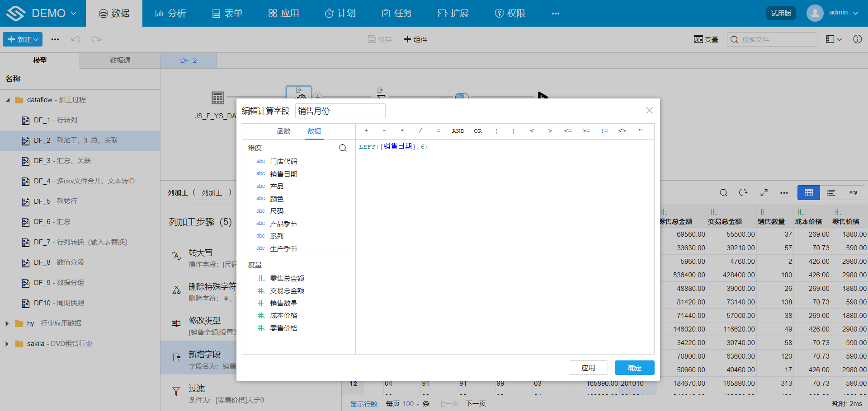This screenshot has width=868, height=411.
Task: Insert the not-equal != operator
Action: (604, 131)
